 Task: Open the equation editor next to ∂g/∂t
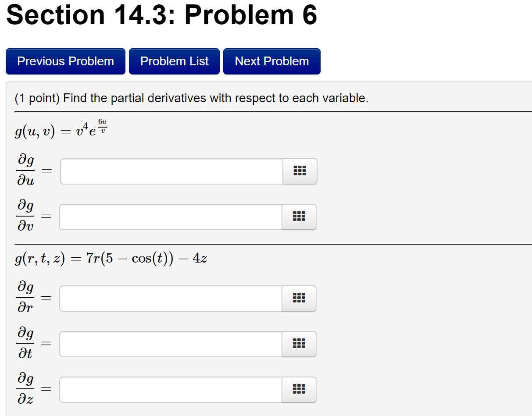coord(300,344)
